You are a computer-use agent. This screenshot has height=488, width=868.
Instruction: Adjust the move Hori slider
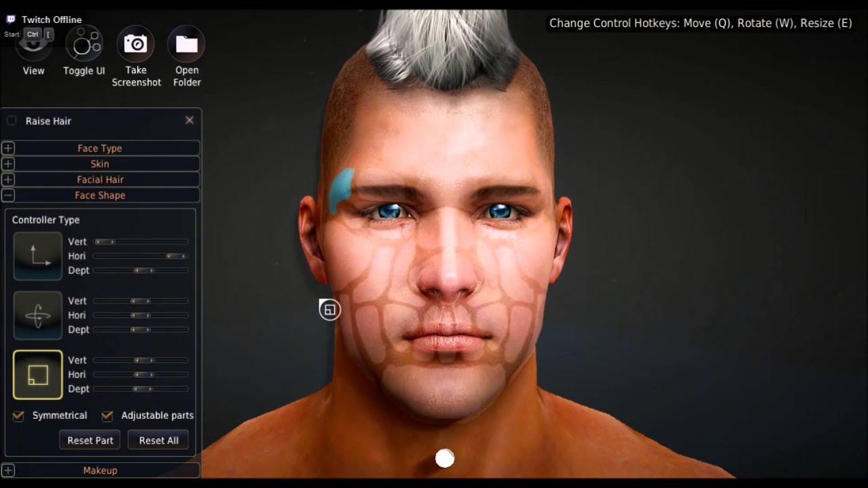[x=140, y=256]
